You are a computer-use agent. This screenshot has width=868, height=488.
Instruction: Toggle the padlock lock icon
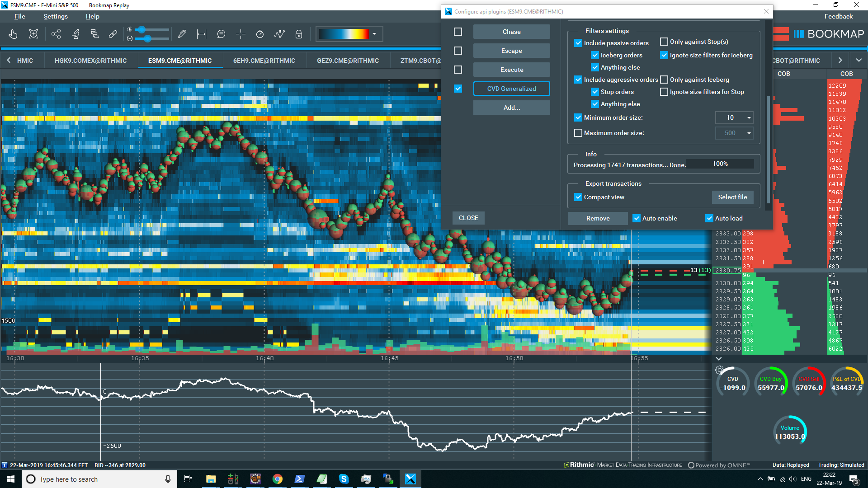coord(299,34)
